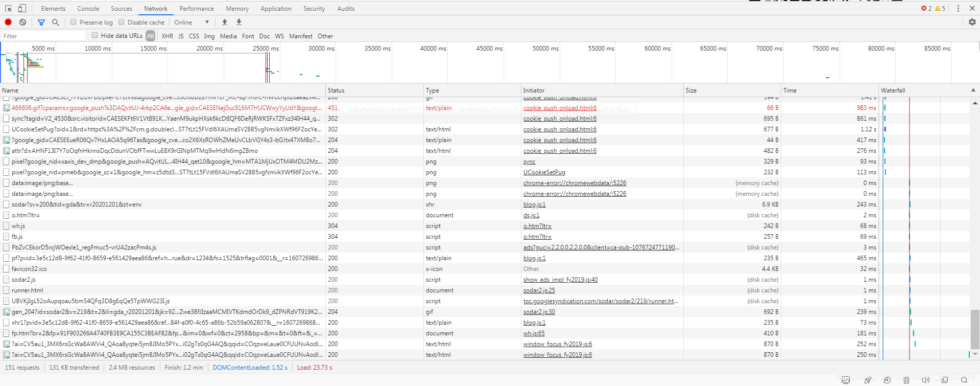Click the scroll-down arrow of the request list scrollbar
Viewport: 980px width, 386px height.
click(975, 354)
